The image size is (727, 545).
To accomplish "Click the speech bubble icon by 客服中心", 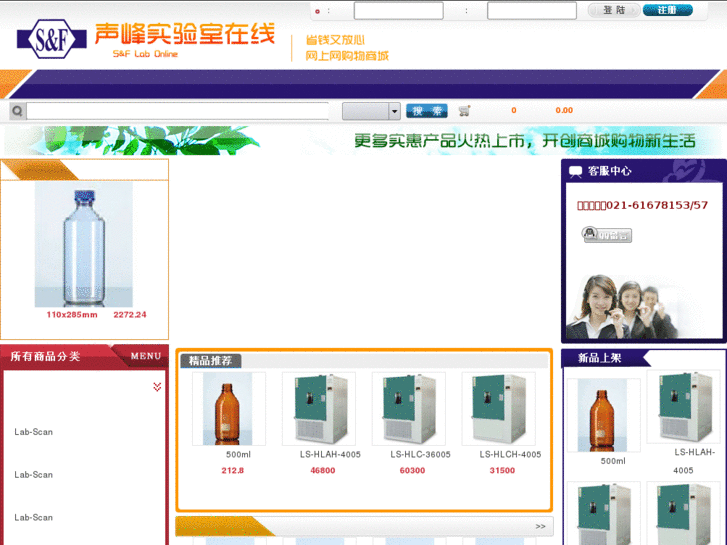I will (575, 172).
